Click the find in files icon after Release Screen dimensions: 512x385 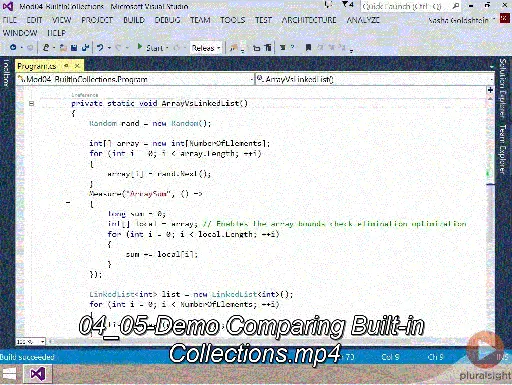pyautogui.click(x=234, y=48)
